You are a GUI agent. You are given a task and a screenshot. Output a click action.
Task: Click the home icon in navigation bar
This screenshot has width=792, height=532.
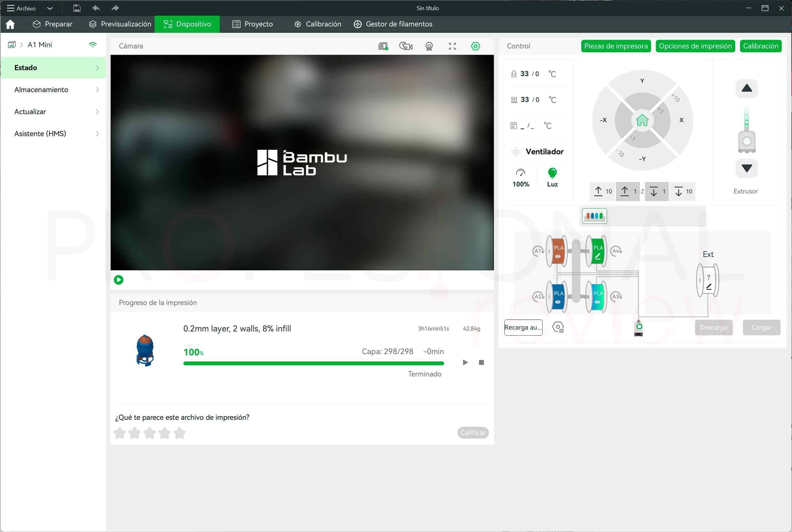tap(10, 24)
